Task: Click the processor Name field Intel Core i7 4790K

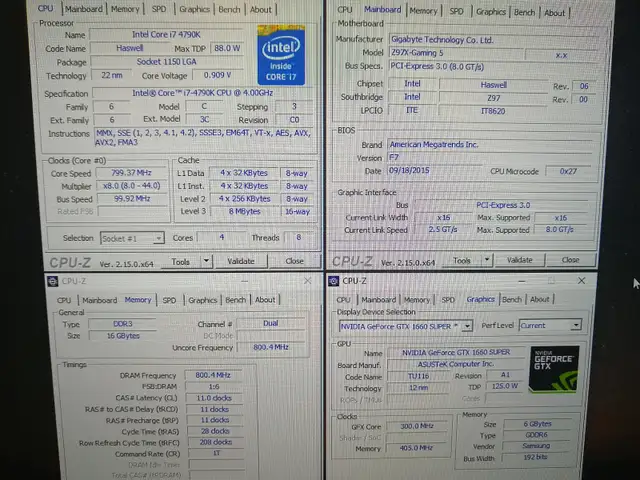Action: pyautogui.click(x=166, y=34)
